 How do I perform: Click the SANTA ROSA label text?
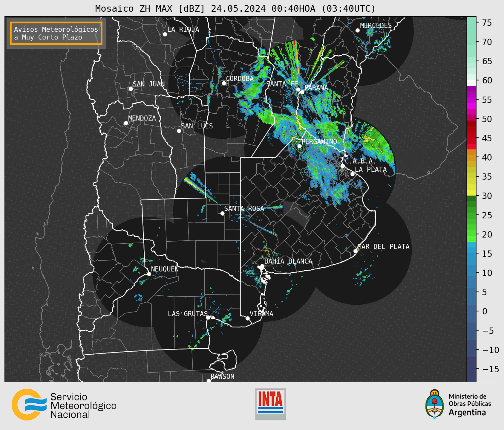click(244, 208)
